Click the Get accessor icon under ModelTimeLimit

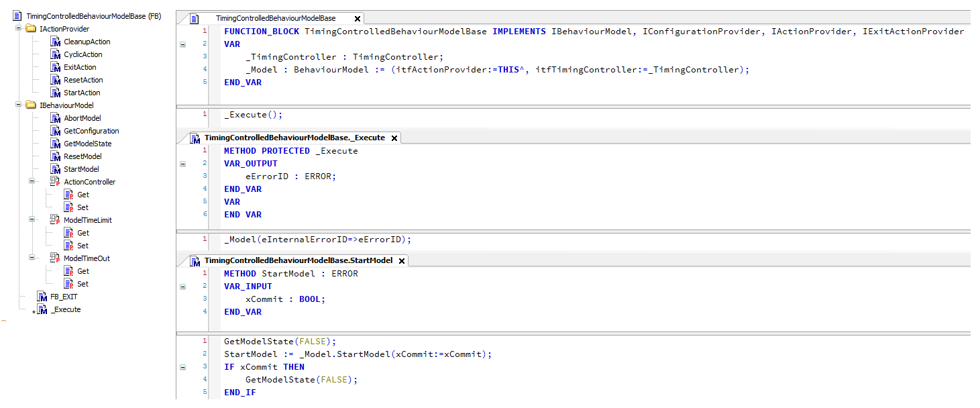[x=68, y=233]
